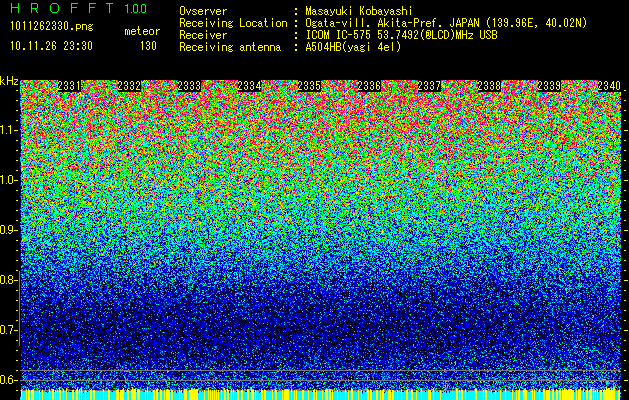
Task: Click the Receiver label
Action: [x=203, y=35]
